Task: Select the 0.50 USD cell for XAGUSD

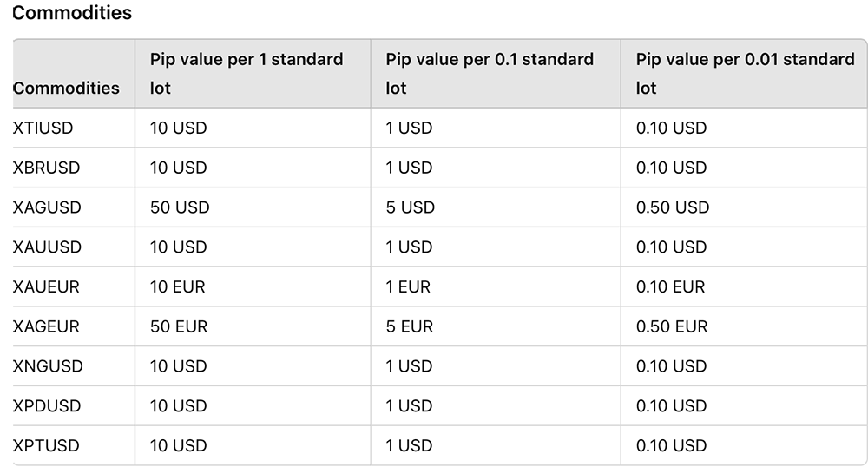Action: (673, 207)
